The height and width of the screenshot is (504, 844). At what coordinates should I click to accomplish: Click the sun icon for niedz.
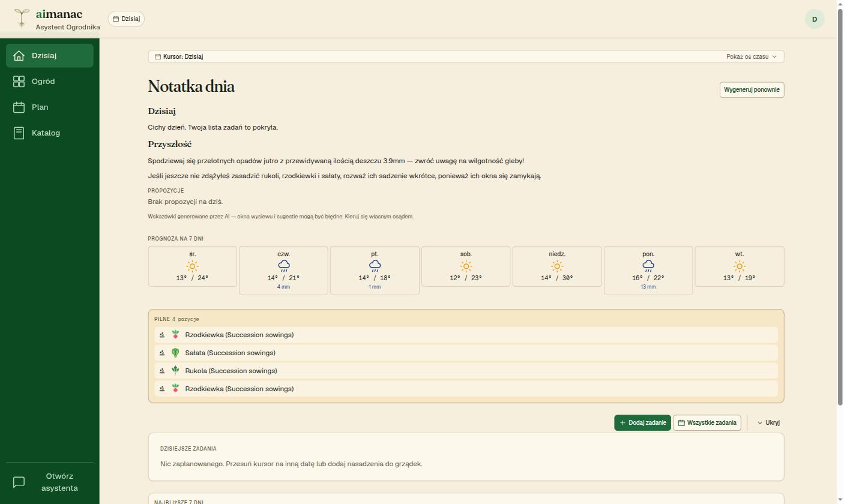click(x=557, y=266)
